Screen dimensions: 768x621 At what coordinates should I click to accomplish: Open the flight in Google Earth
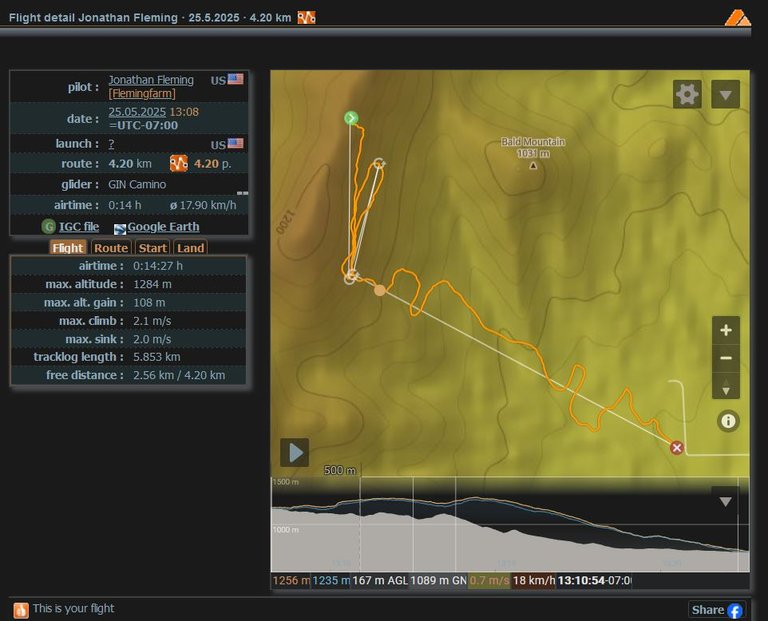coord(162,227)
